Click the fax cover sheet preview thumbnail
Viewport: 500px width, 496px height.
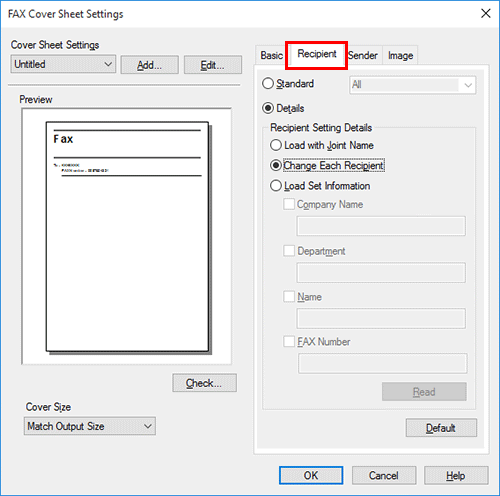128,237
